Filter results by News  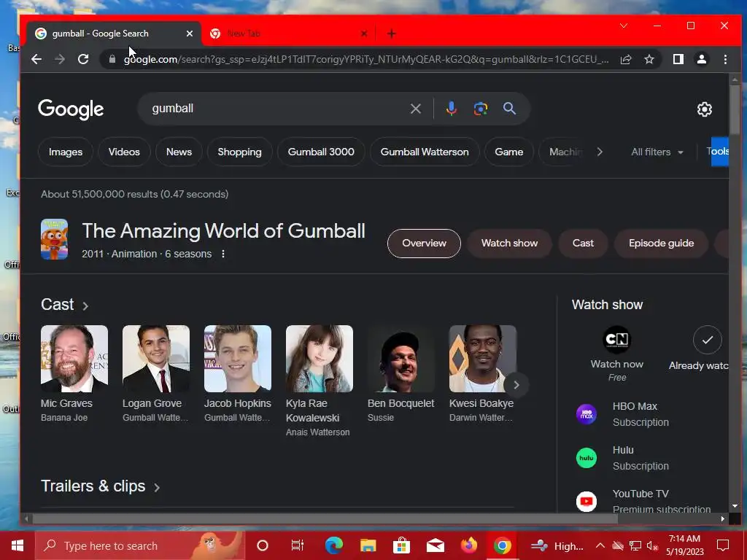click(179, 152)
